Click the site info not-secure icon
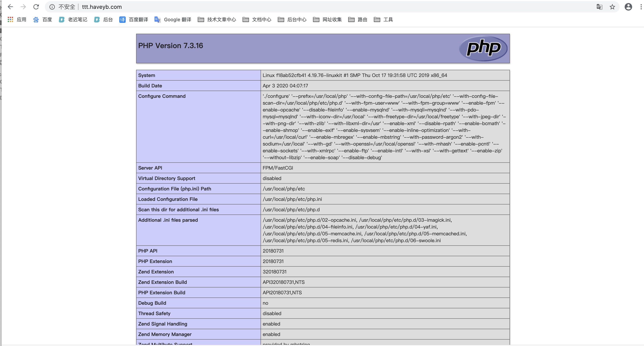 [x=52, y=7]
